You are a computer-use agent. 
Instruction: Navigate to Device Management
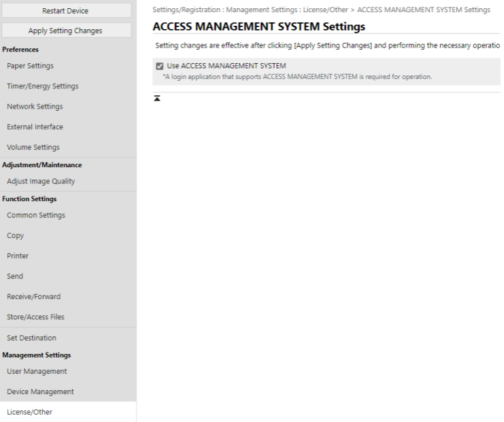[x=39, y=392]
